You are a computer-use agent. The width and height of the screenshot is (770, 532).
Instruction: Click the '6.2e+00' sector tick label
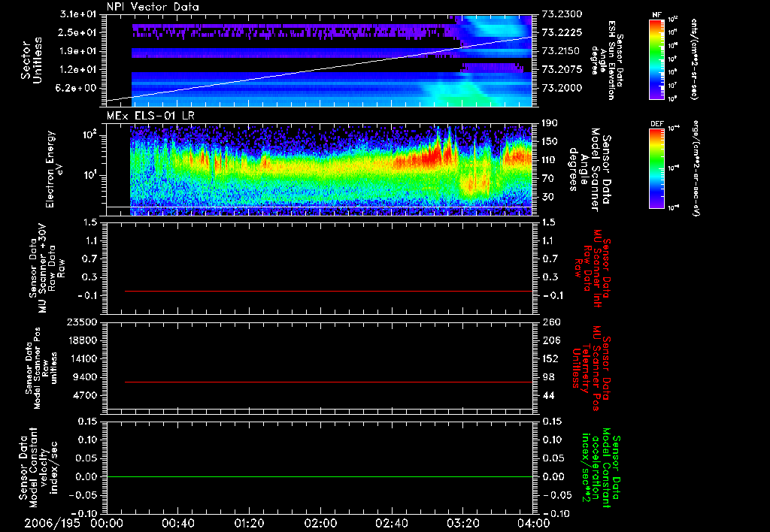point(76,88)
